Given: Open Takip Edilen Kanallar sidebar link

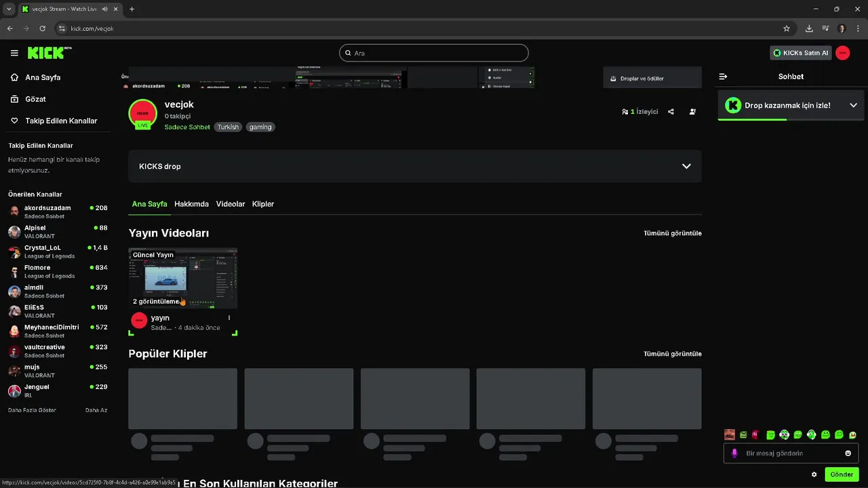Looking at the screenshot, I should pyautogui.click(x=54, y=121).
